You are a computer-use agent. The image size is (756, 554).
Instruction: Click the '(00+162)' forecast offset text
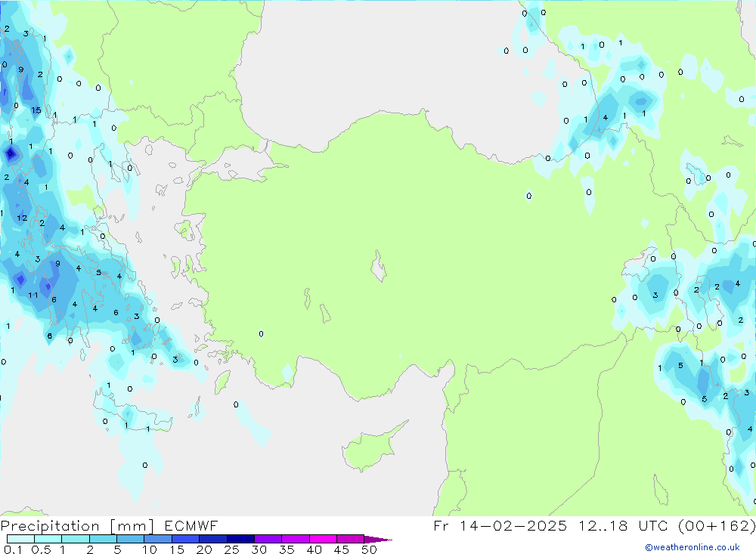(x=717, y=525)
